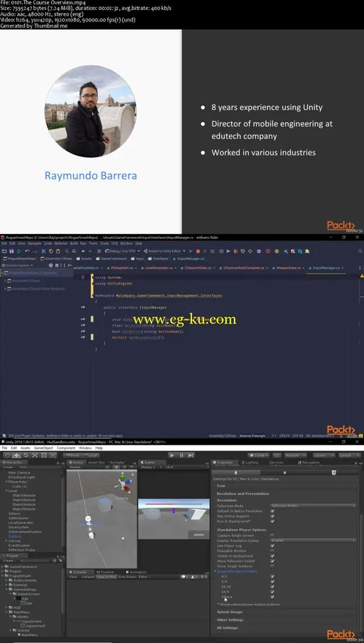
Task: Click the Cut scissors icon in Rider toolbar
Action: (x=43, y=251)
